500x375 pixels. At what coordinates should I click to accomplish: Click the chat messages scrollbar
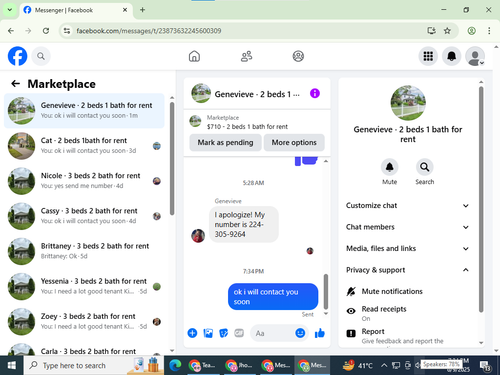pos(326,291)
